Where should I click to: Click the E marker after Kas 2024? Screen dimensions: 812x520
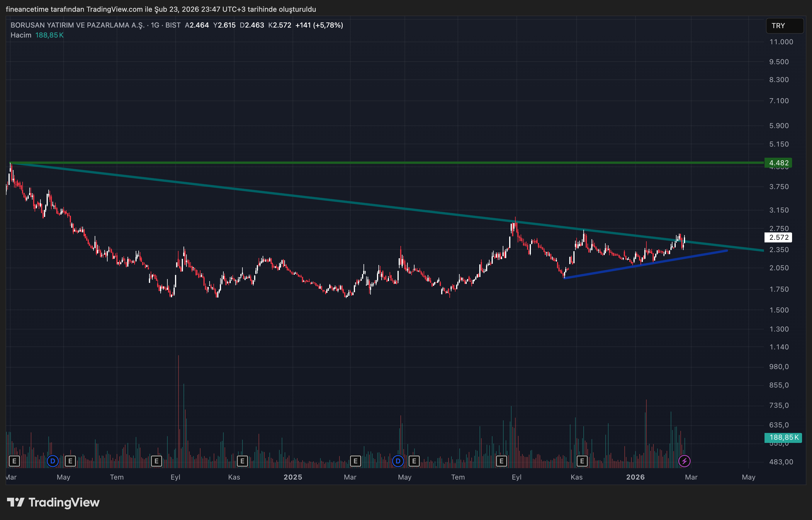[242, 461]
